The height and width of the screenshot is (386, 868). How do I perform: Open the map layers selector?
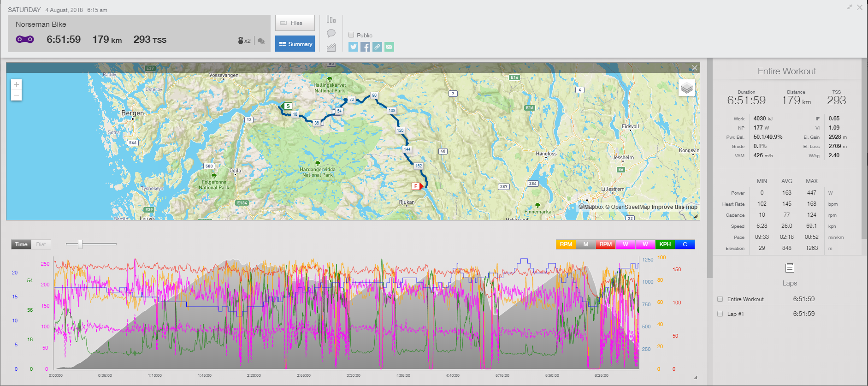pyautogui.click(x=686, y=88)
